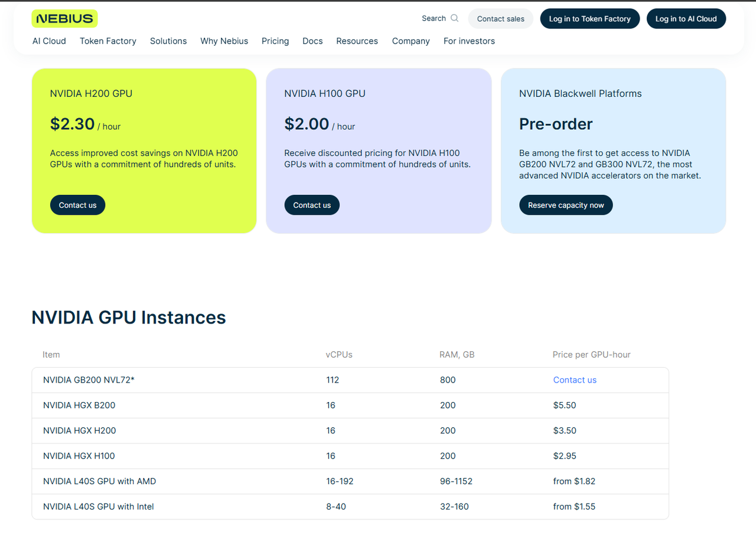The image size is (756, 536).
Task: Click the 112 vCPUs cell
Action: pos(333,380)
